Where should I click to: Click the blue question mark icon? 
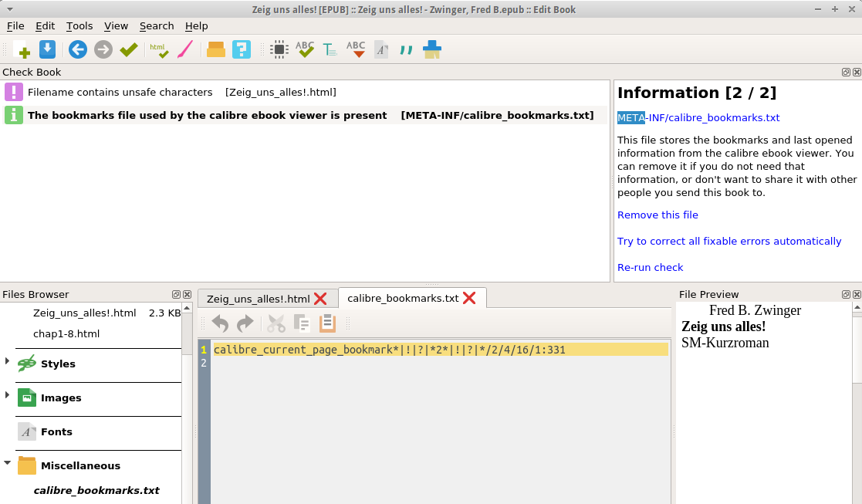point(242,49)
